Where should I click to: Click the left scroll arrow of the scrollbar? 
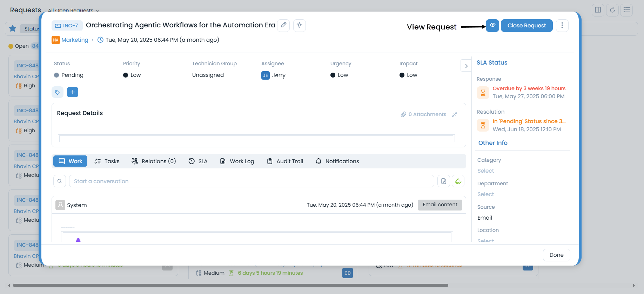click(x=9, y=285)
